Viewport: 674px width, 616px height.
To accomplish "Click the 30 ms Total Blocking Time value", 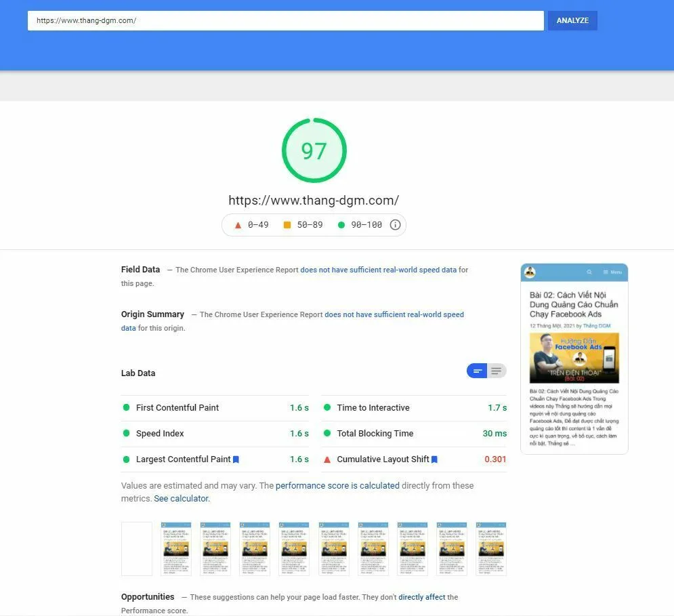I will [494, 434].
